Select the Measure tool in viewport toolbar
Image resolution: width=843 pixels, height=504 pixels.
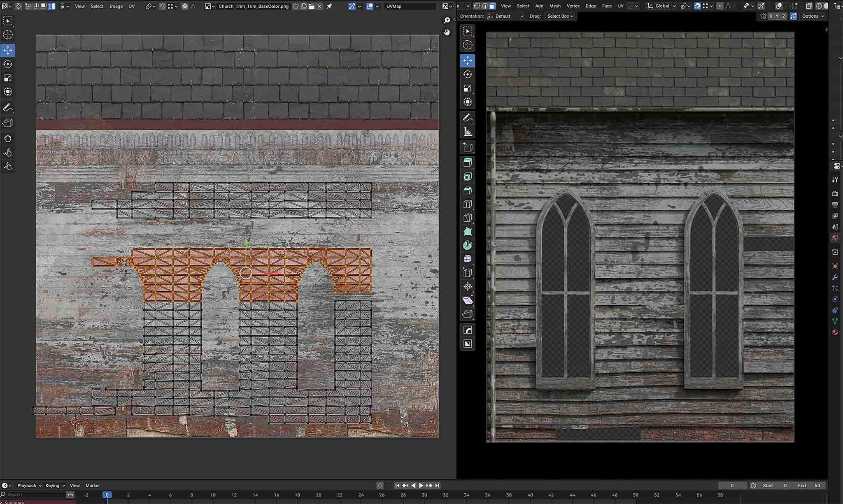click(x=468, y=132)
